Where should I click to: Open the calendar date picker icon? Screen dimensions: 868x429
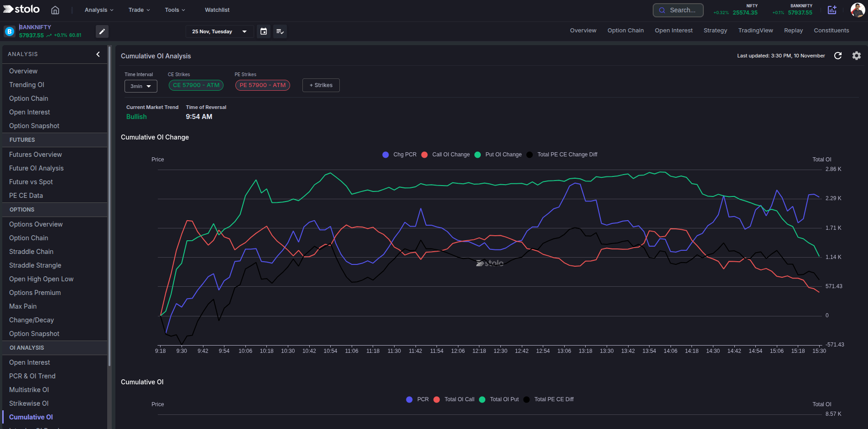click(263, 31)
